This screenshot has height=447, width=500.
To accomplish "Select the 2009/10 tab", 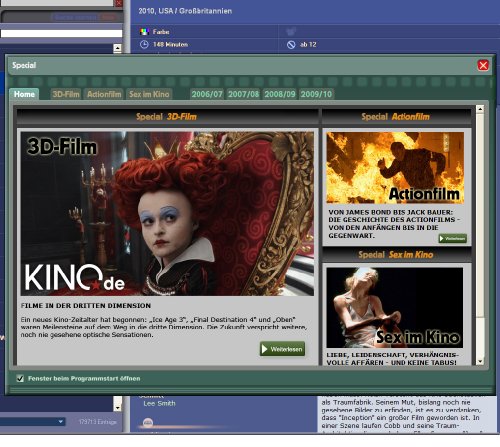I will click(x=316, y=94).
